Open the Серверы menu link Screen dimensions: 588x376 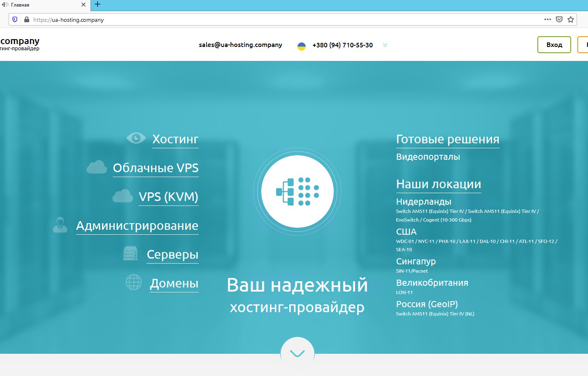173,255
